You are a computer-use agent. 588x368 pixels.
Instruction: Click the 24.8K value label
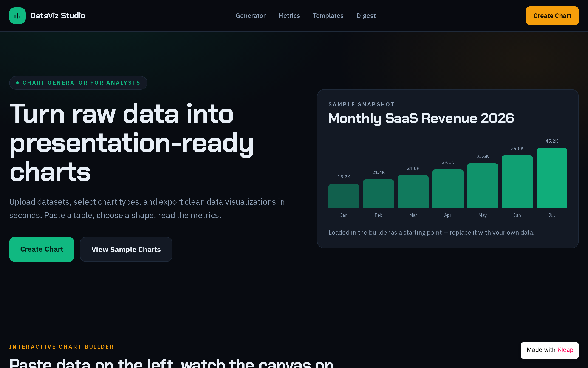tap(413, 168)
